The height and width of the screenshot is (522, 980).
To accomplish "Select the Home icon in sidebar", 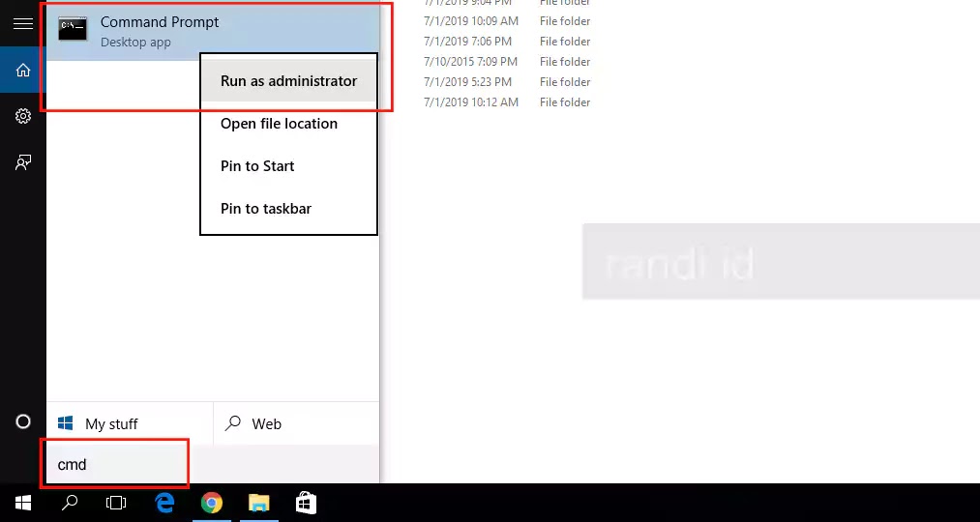I will pos(23,70).
